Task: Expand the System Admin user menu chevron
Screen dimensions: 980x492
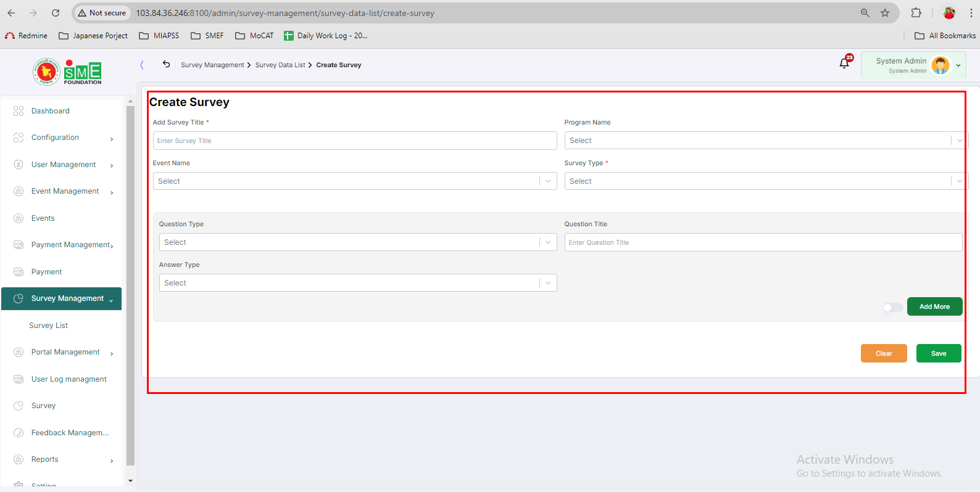Action: [958, 65]
